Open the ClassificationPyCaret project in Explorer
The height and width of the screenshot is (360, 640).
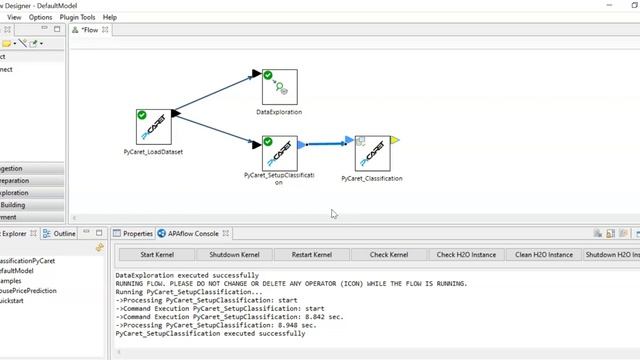[x=27, y=261]
